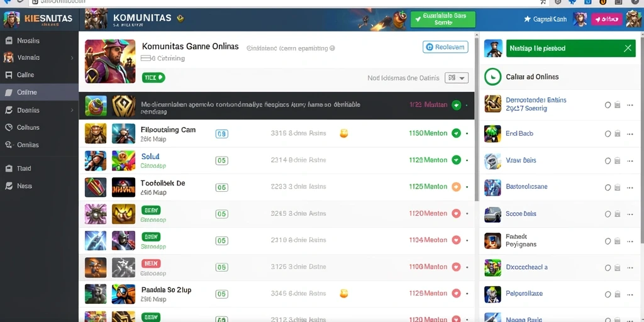Close the green Nattap notification bar
This screenshot has width=644, height=322.
point(628,48)
